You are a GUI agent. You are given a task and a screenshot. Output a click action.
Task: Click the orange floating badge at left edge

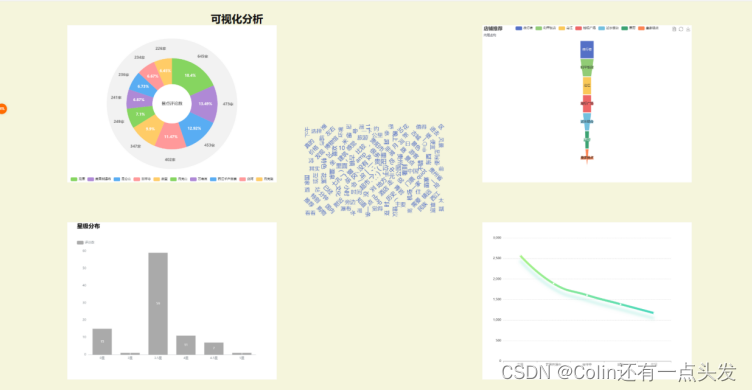pyautogui.click(x=2, y=108)
